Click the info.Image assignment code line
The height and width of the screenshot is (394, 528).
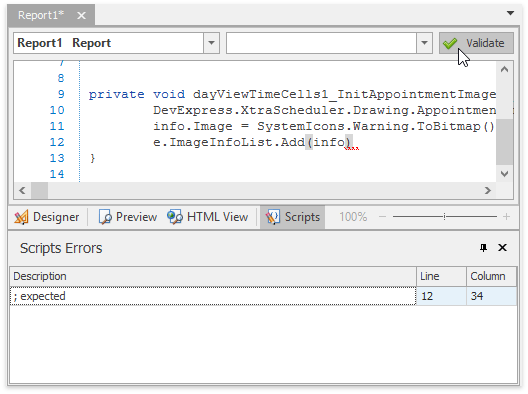tap(323, 126)
